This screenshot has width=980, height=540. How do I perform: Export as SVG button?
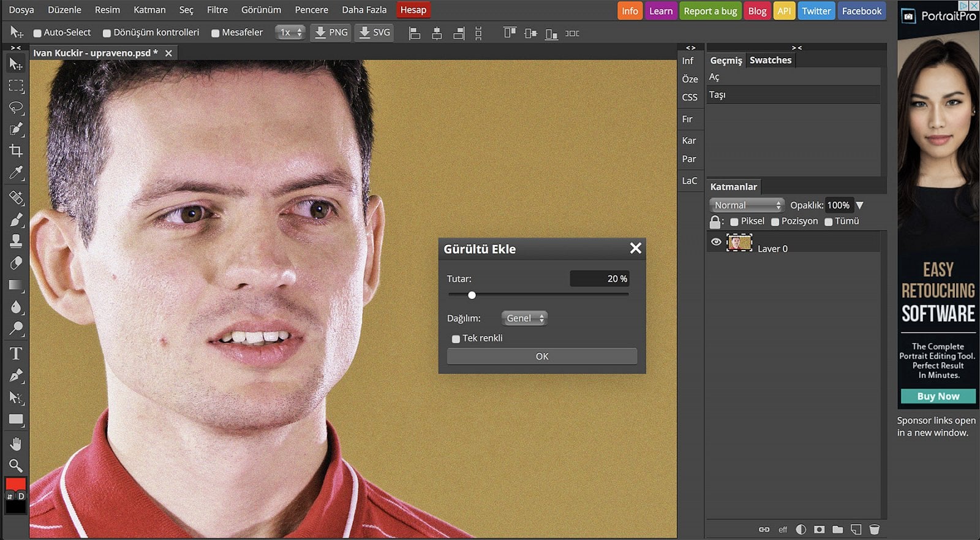[x=374, y=32]
